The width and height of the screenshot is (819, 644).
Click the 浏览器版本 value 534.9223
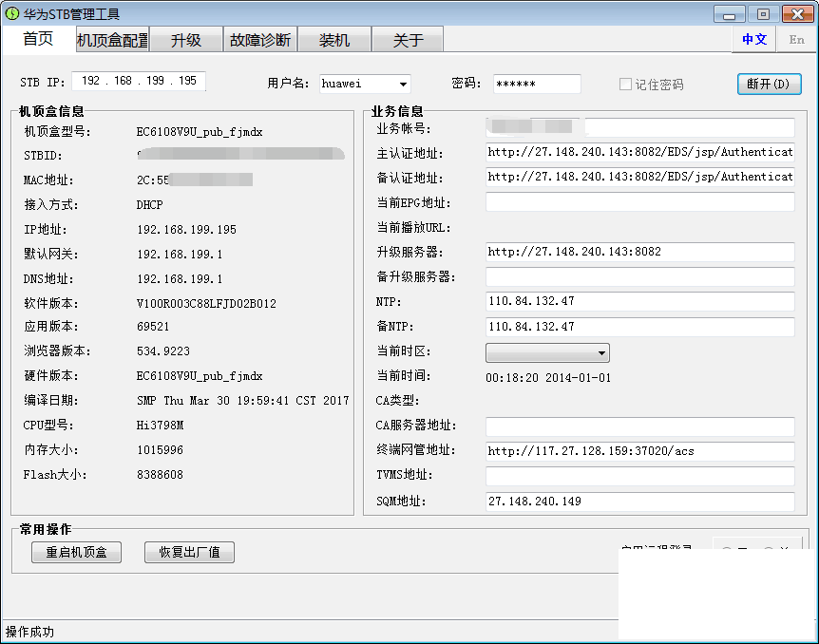(163, 351)
